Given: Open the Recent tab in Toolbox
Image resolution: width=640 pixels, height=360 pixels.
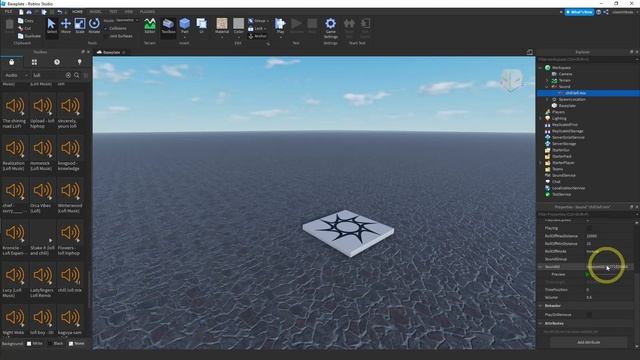Looking at the screenshot, I should tap(57, 62).
